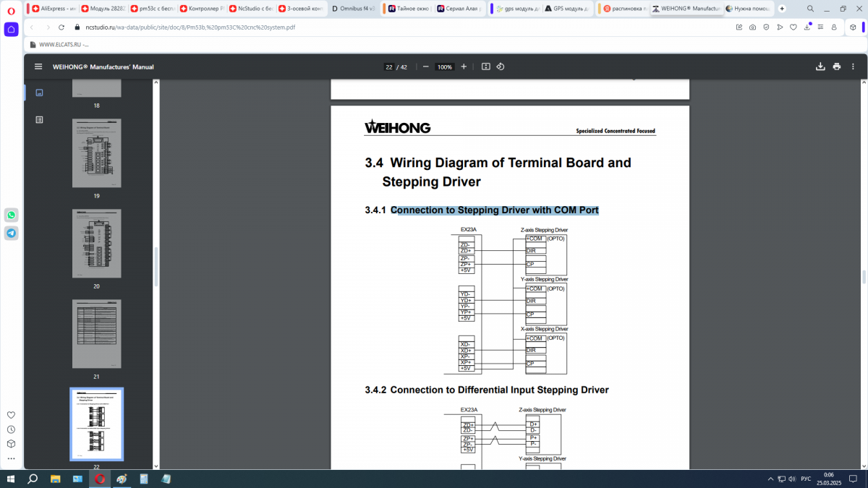Viewport: 868px width, 488px height.
Task: Show document outline view in sidebar
Action: tap(39, 119)
